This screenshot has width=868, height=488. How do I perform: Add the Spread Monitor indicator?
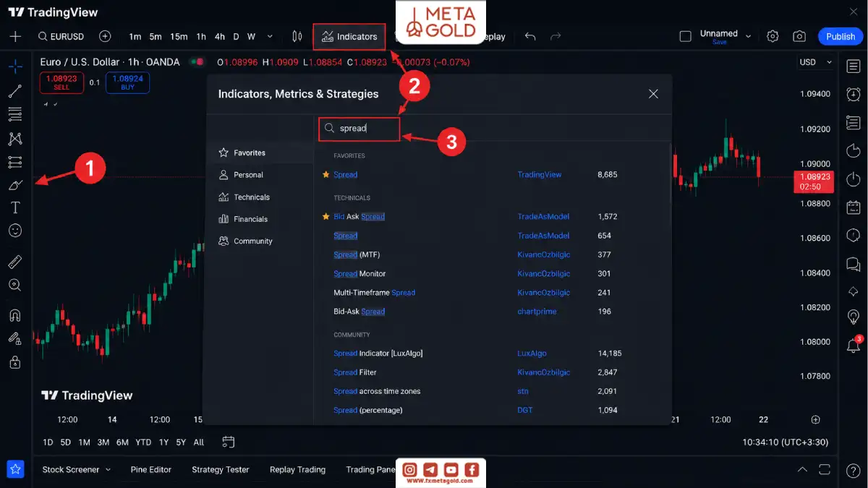point(359,274)
